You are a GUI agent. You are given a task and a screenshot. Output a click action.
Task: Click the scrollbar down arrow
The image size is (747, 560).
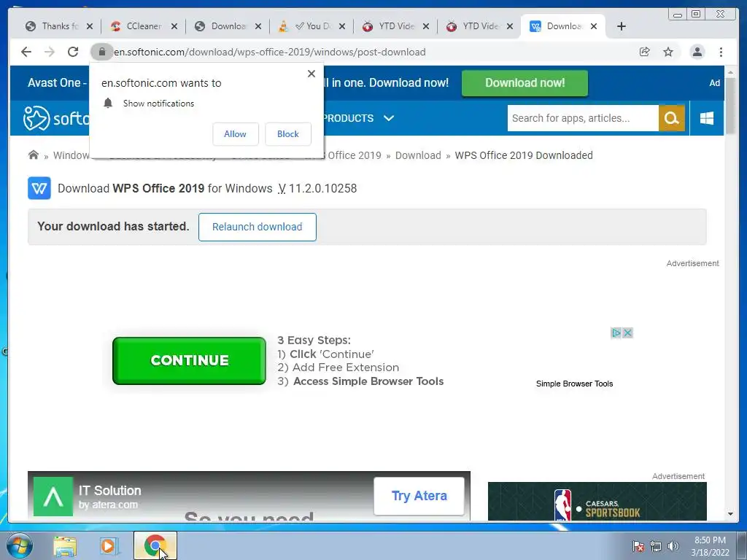point(730,514)
